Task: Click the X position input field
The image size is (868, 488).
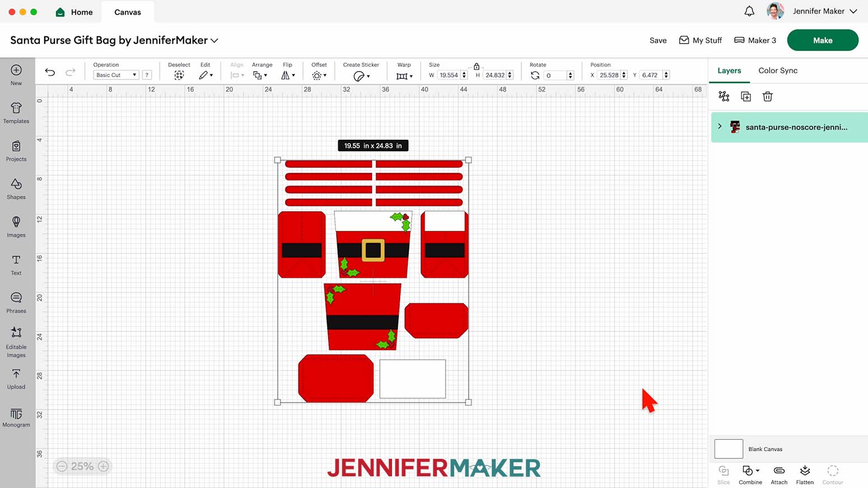Action: [609, 75]
